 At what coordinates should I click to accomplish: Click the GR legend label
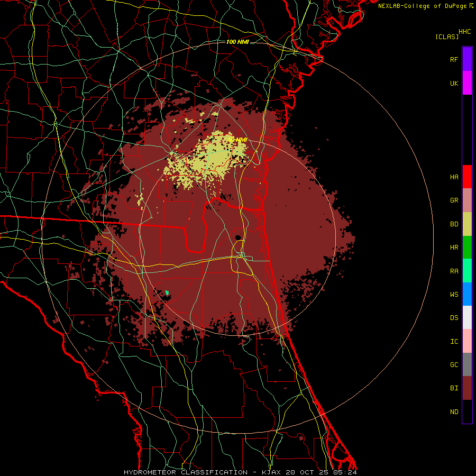click(454, 200)
